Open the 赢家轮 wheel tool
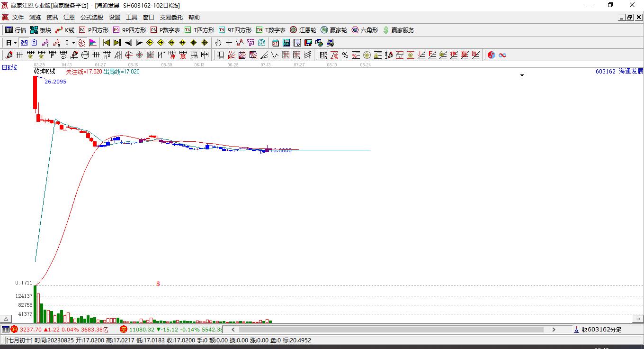Viewport: 644px width, 349px height. pyautogui.click(x=334, y=30)
